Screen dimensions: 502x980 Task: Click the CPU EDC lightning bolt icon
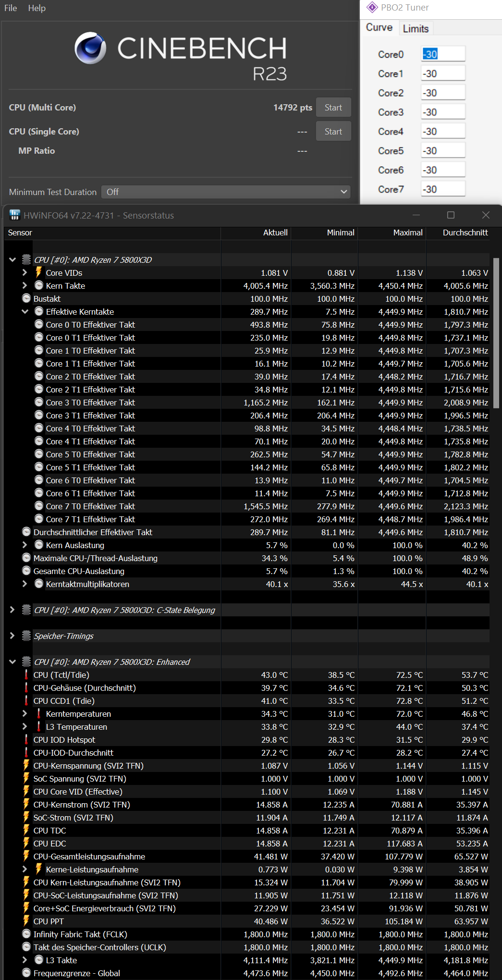coord(26,843)
